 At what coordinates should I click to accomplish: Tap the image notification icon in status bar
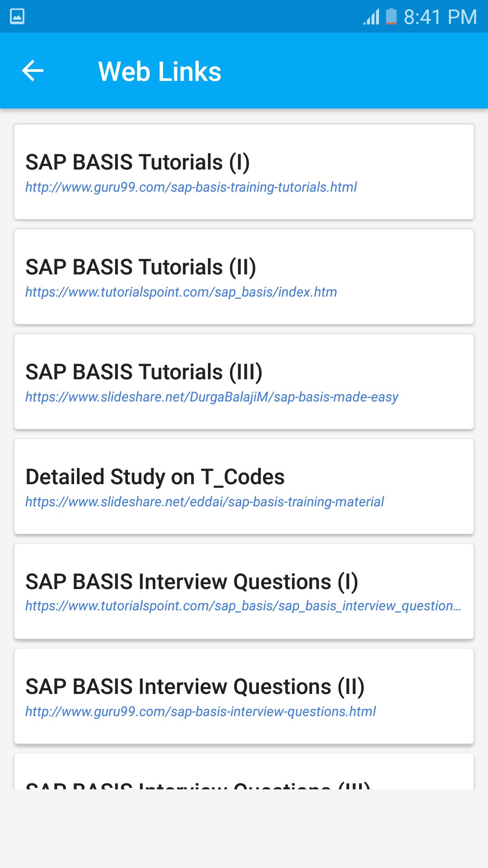pyautogui.click(x=17, y=17)
